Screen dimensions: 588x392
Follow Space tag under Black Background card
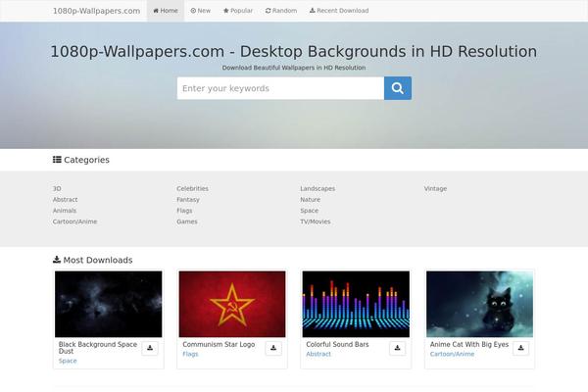pos(68,361)
